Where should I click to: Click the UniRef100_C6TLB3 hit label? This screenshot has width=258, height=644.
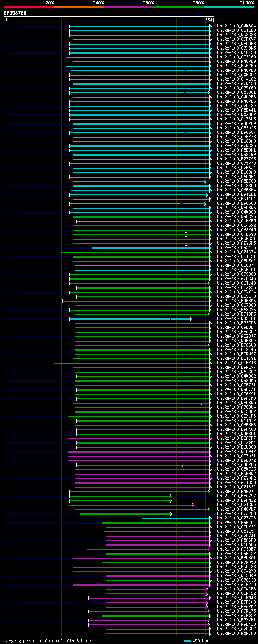point(236,30)
